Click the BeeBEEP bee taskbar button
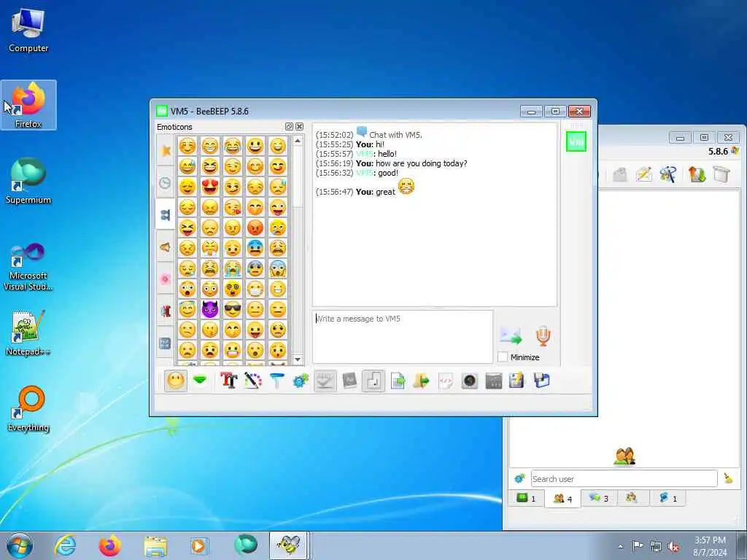 (289, 545)
